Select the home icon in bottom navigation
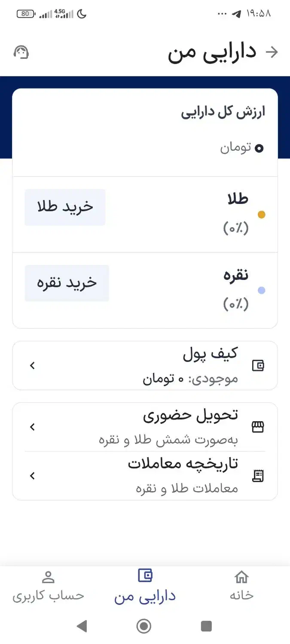290x644 pixels. point(241,577)
